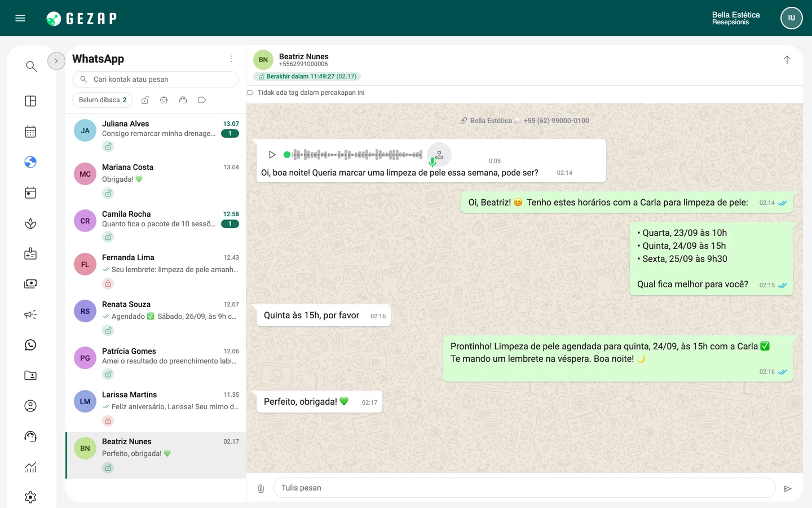Open the three-dot WhatsApp panel menu
Image resolution: width=812 pixels, height=508 pixels.
tap(231, 59)
